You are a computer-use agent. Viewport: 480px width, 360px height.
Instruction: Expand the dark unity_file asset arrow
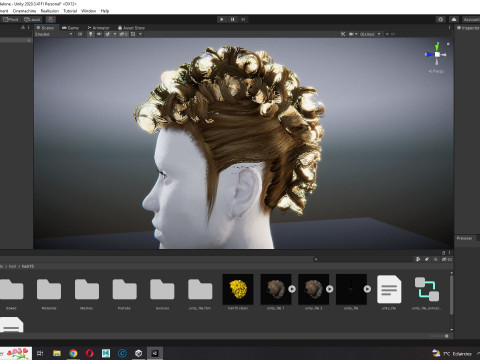[x=367, y=289]
